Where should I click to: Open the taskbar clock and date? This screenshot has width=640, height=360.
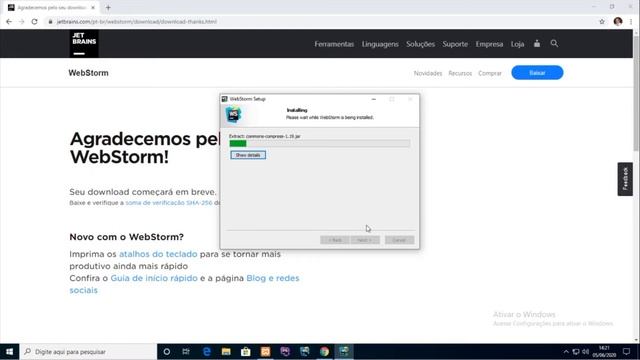[x=604, y=351]
